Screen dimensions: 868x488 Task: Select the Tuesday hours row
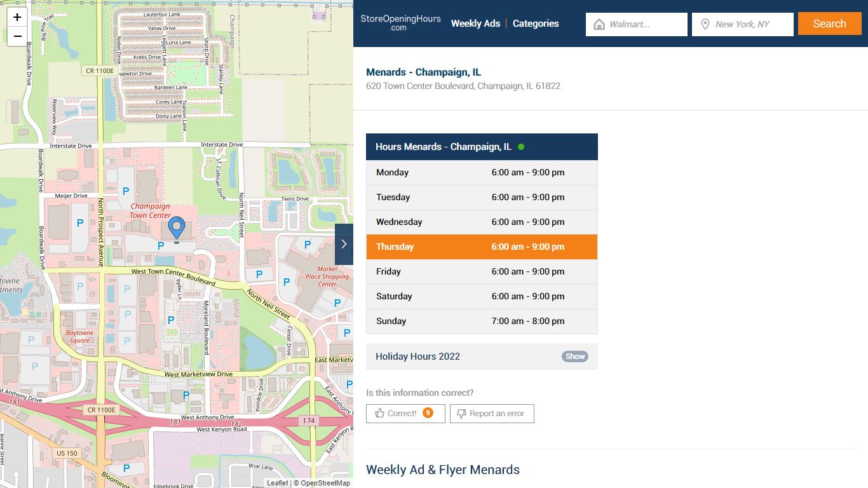tap(482, 197)
